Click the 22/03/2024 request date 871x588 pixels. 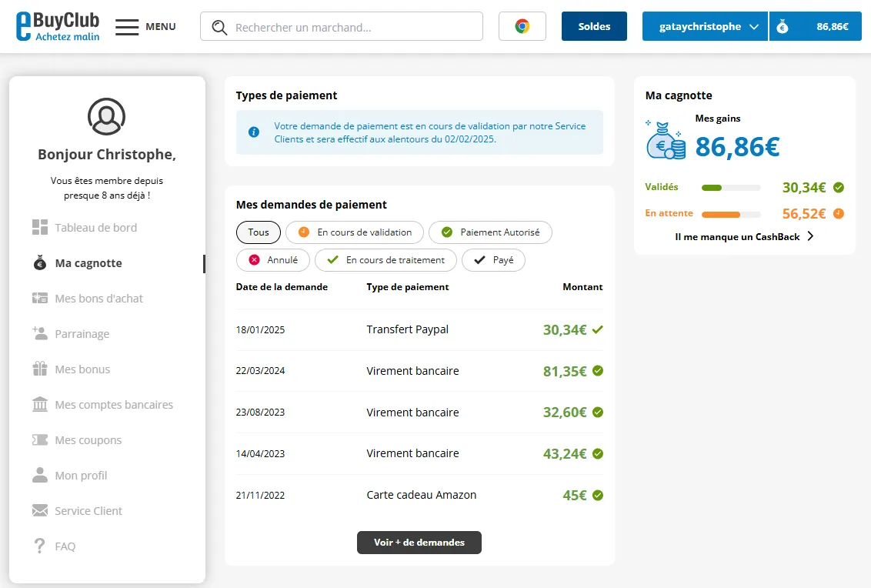click(x=261, y=371)
